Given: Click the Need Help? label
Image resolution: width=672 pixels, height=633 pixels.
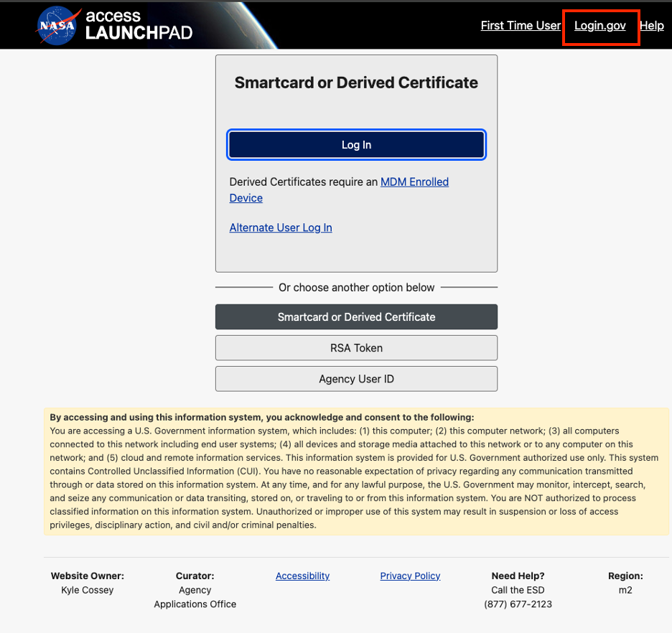Looking at the screenshot, I should [518, 576].
